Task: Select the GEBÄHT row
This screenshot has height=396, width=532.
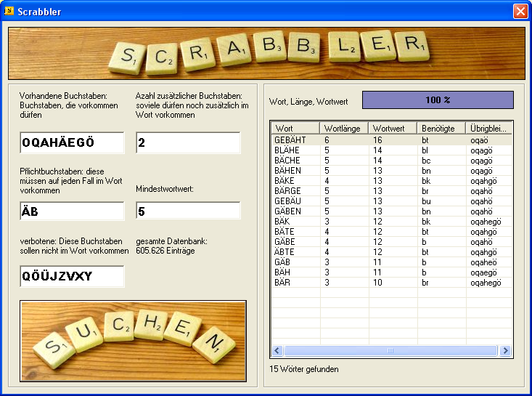Action: [x=392, y=140]
